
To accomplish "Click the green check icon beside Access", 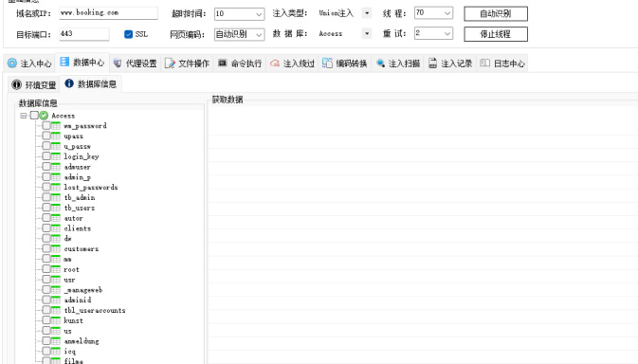I will [x=44, y=116].
